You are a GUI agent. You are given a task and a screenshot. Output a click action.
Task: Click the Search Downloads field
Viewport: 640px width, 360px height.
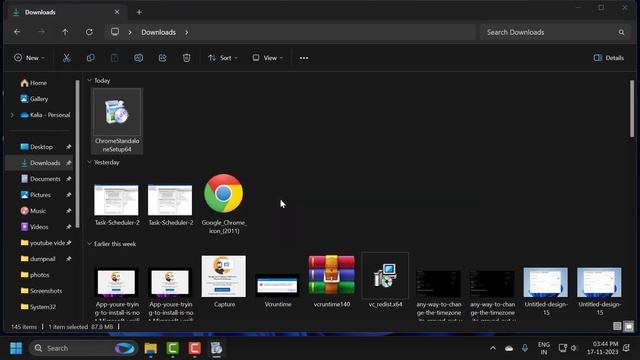click(x=556, y=32)
